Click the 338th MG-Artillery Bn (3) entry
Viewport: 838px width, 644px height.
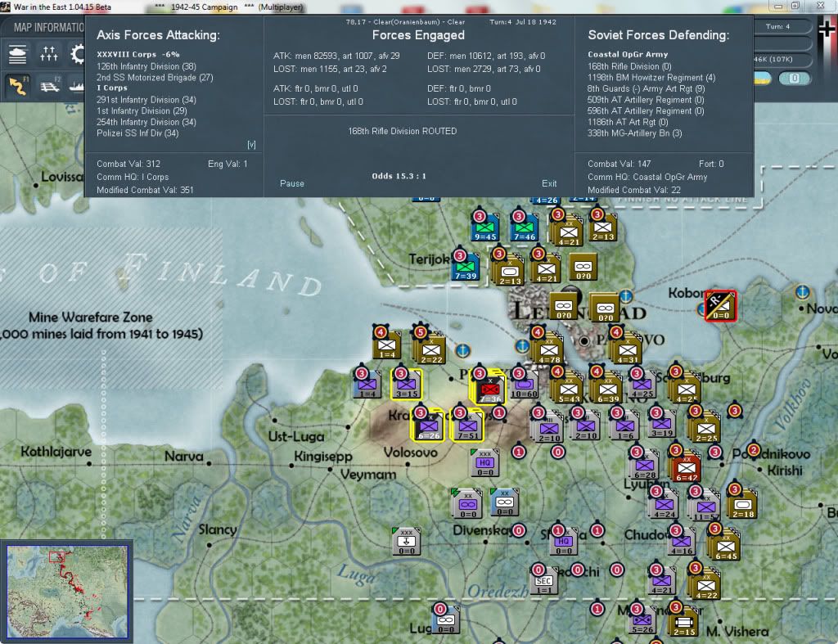pyautogui.click(x=634, y=133)
